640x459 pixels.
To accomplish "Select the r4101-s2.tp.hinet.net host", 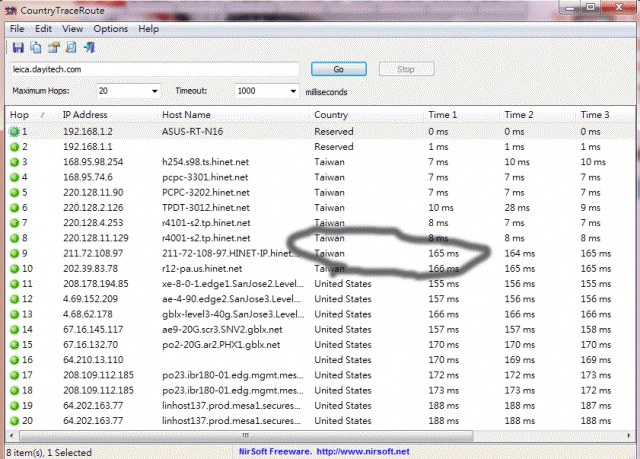I will pos(206,223).
